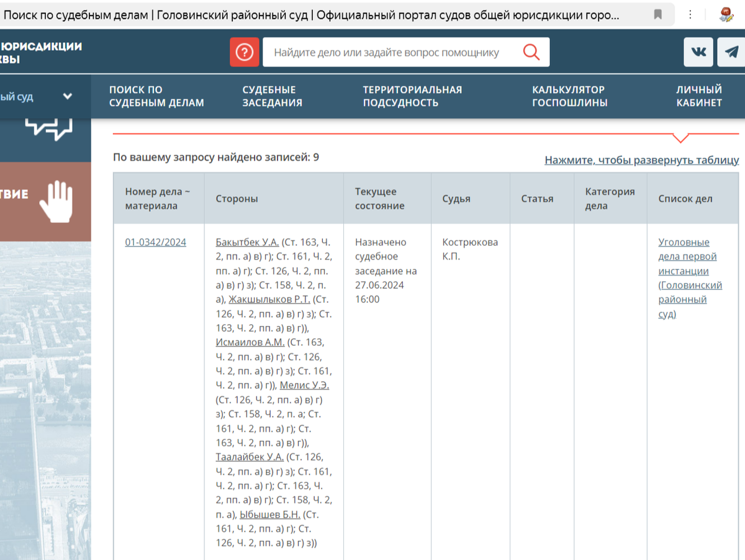Open Территориальная подсудность menu item
745x560 pixels.
coord(412,96)
